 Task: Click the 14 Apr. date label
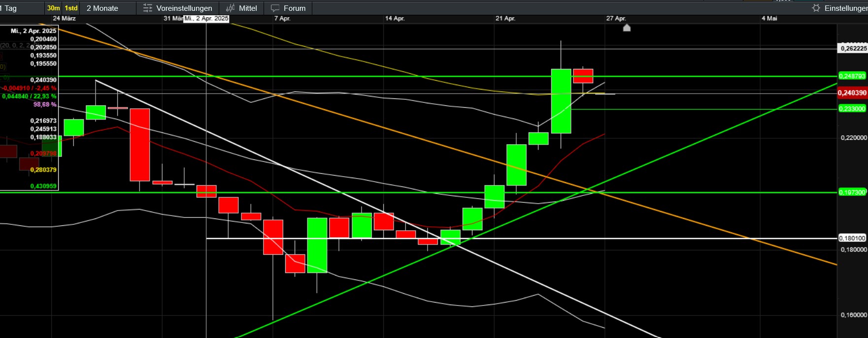(x=395, y=18)
